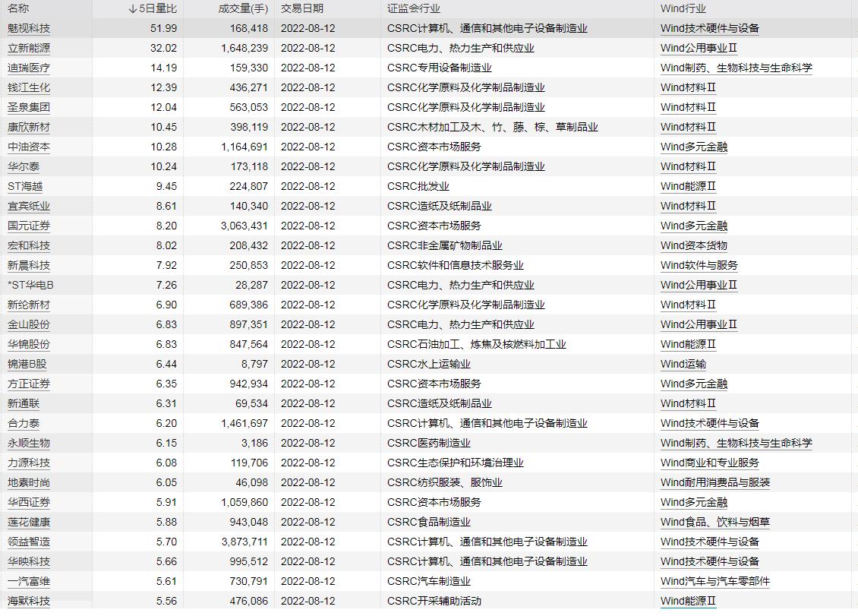Click the 交易日期 column header
858x616 pixels.
pyautogui.click(x=302, y=9)
